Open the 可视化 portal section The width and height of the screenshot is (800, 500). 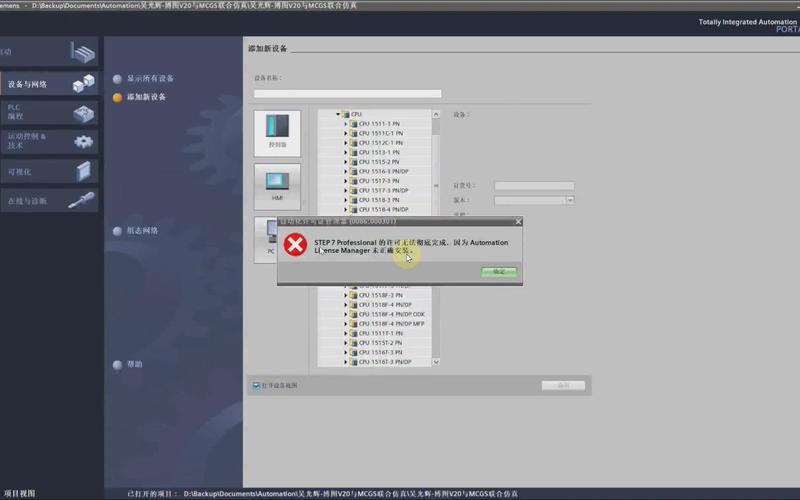(x=48, y=172)
